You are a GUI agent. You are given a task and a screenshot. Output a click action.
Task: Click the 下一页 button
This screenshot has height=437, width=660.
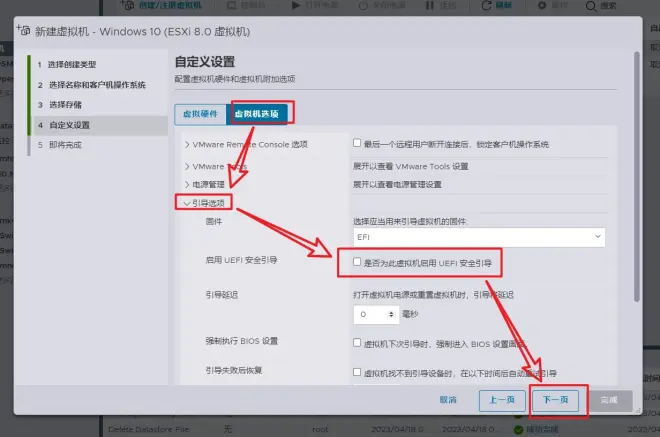[555, 400]
